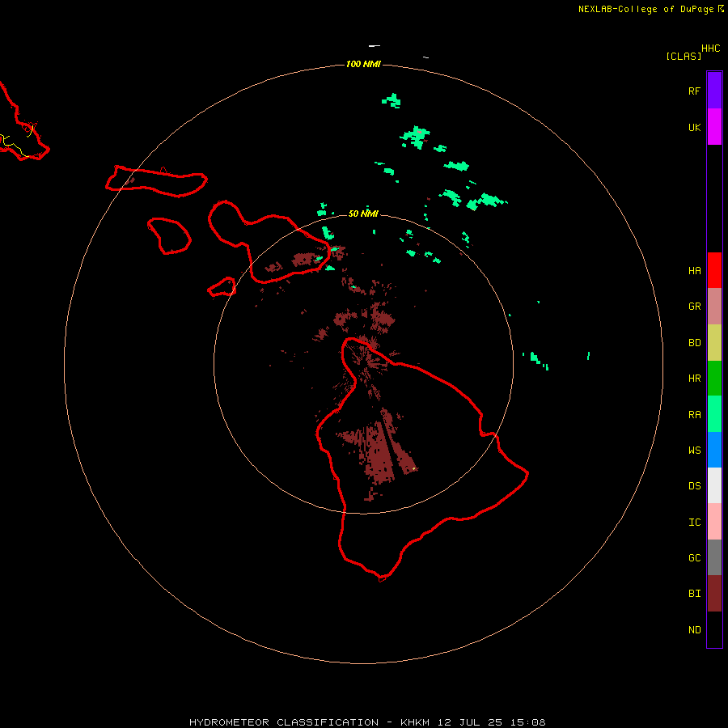Click the "ND" legend label
Viewport: 728px width, 728px height.
click(694, 630)
